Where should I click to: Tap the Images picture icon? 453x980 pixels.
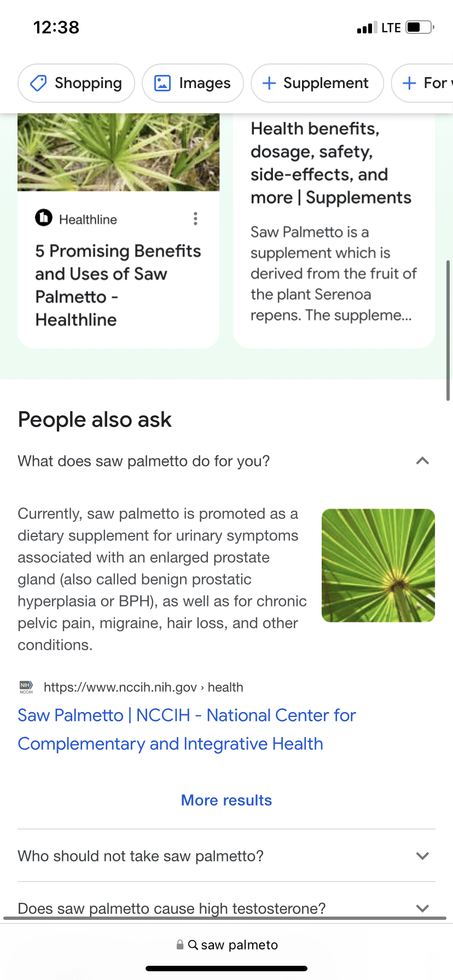tap(162, 83)
